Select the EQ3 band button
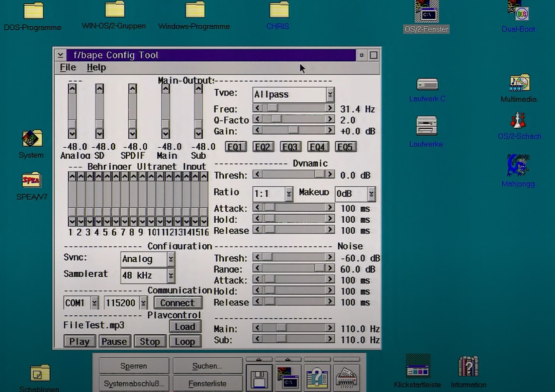The width and height of the screenshot is (555, 392). [x=290, y=147]
